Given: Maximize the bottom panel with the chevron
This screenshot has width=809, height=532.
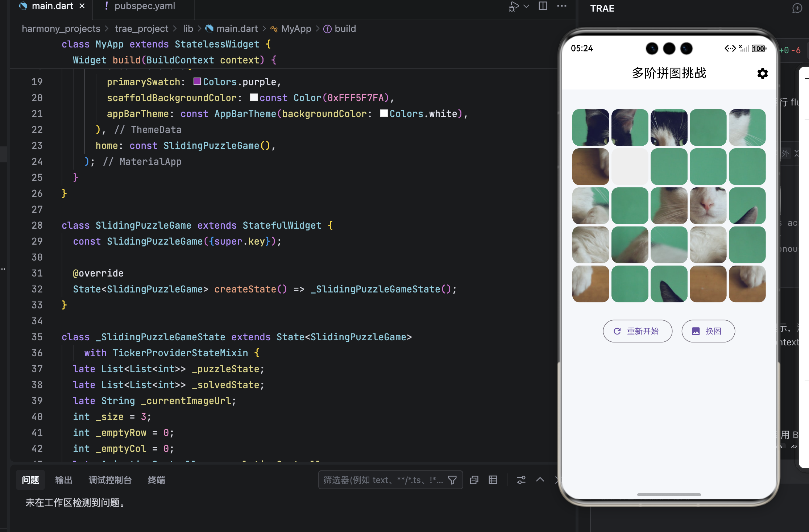Looking at the screenshot, I should [x=540, y=480].
